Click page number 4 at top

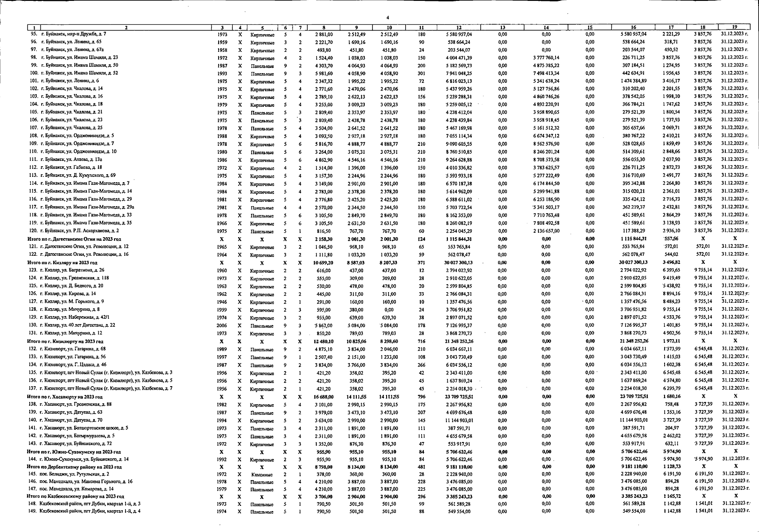pyautogui.click(x=387, y=18)
